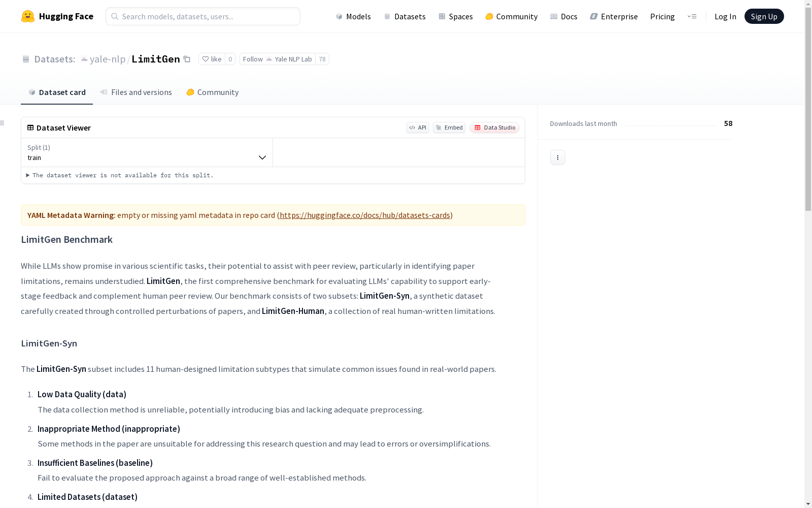The image size is (812, 508).
Task: Expand the 'dataset viewer is not available' details
Action: (x=120, y=175)
